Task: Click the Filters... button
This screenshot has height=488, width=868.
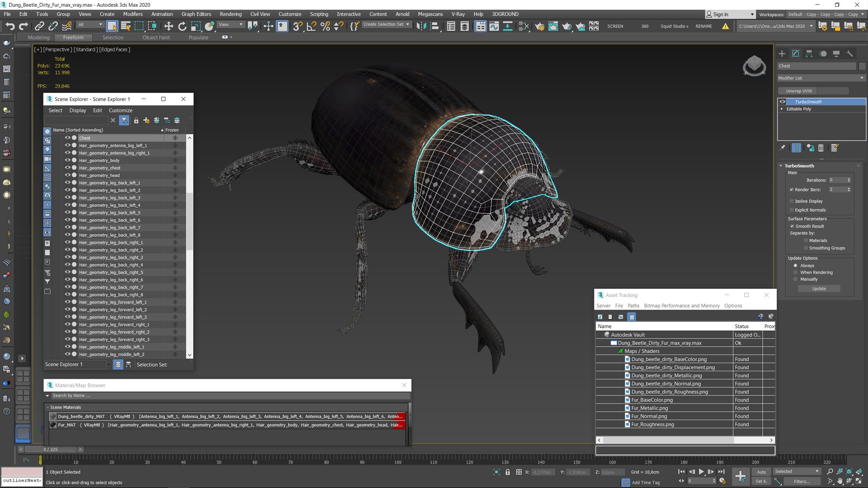Action: (802, 482)
